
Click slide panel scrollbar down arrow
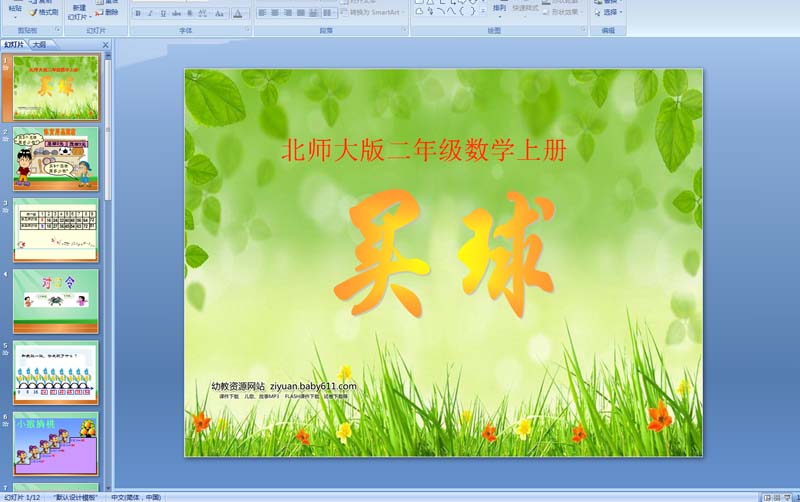108,488
